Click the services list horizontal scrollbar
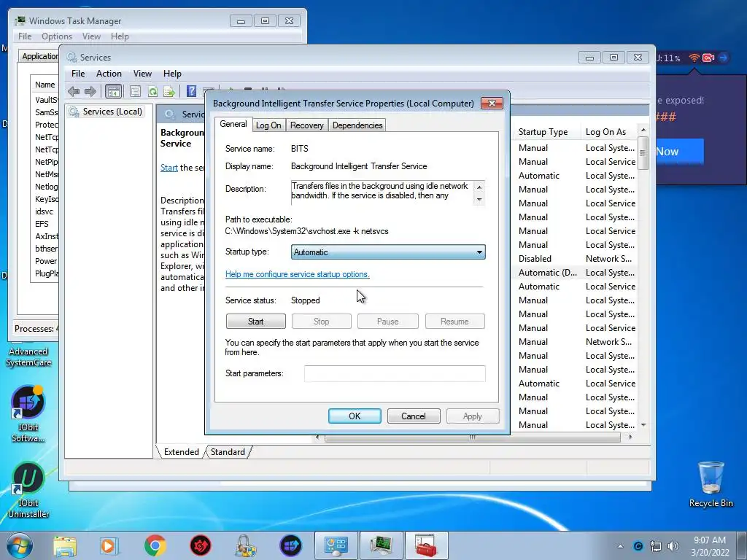The width and height of the screenshot is (747, 560). pyautogui.click(x=472, y=437)
